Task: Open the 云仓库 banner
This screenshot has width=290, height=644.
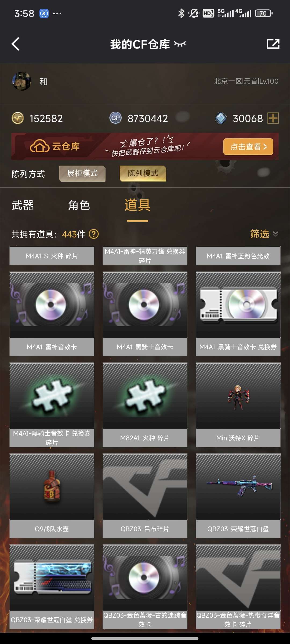Action: 145,147
